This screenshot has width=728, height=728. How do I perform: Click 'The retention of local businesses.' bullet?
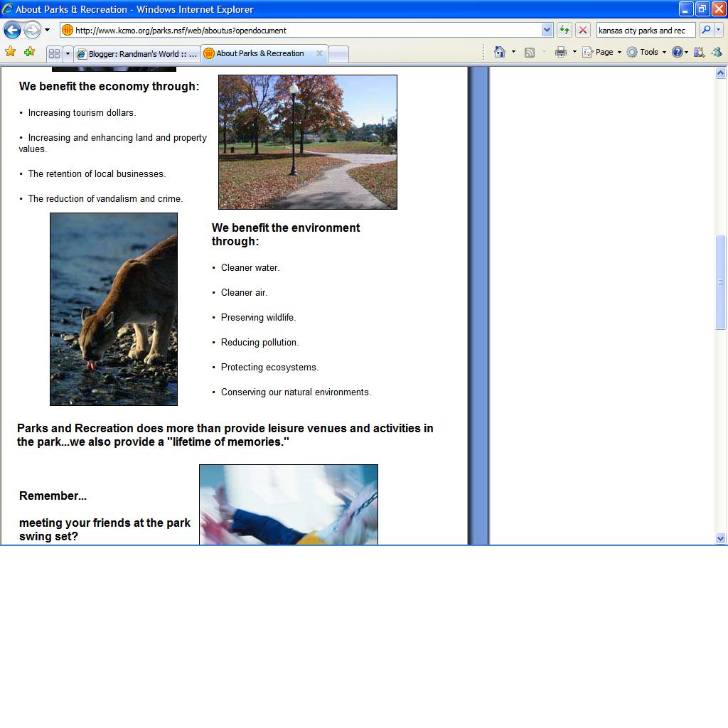(97, 174)
